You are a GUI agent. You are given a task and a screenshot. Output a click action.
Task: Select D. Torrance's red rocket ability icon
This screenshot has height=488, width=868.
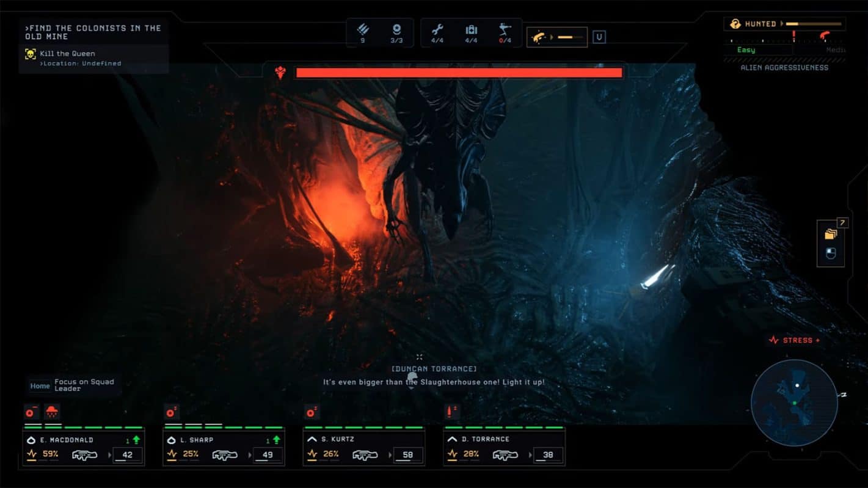coord(452,412)
